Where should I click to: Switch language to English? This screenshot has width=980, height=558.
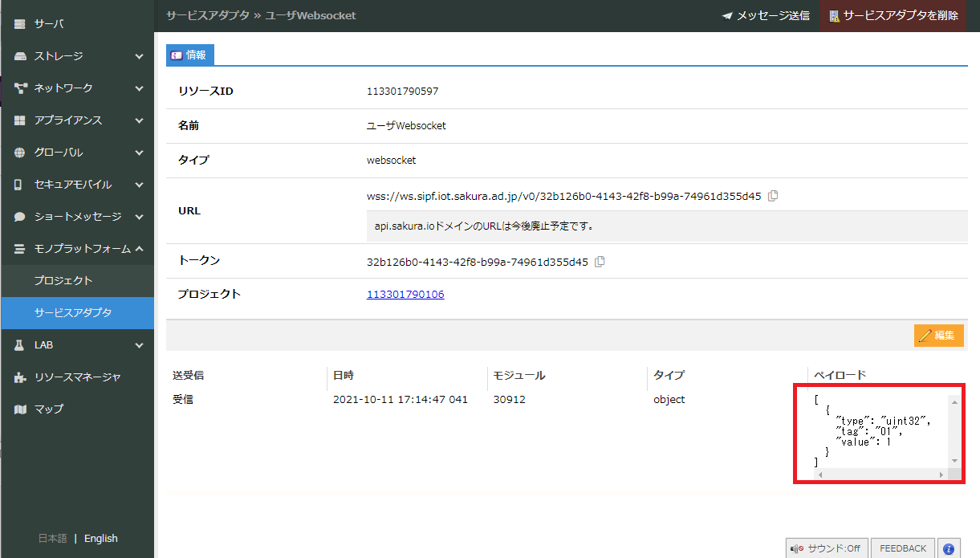101,539
